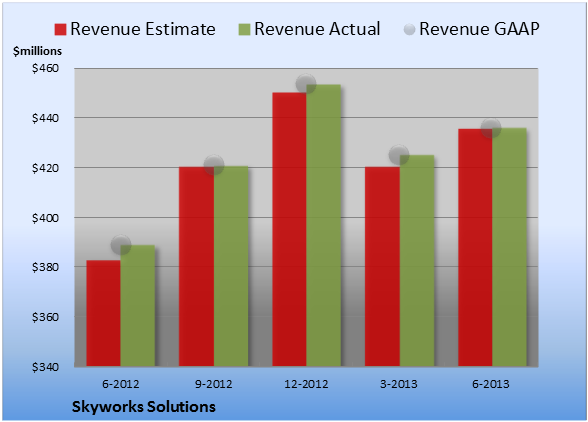
Task: Select the red estimate bar for 3-2013
Action: coord(382,266)
